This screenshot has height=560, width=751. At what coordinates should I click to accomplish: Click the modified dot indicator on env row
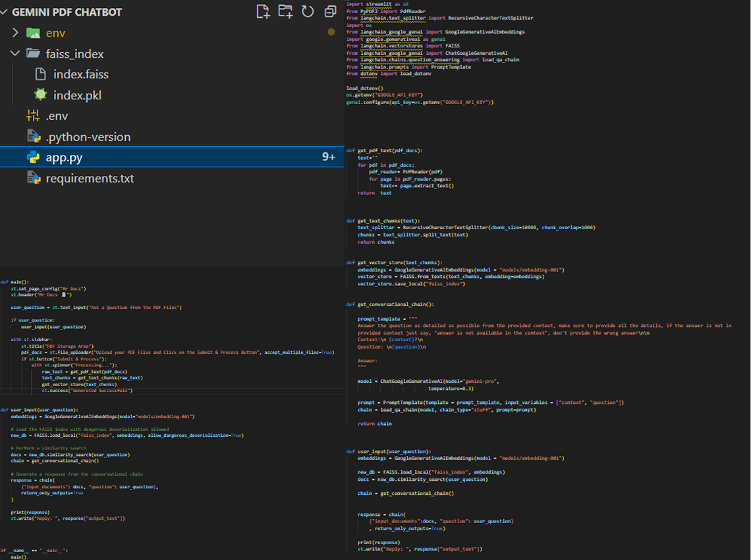point(331,32)
